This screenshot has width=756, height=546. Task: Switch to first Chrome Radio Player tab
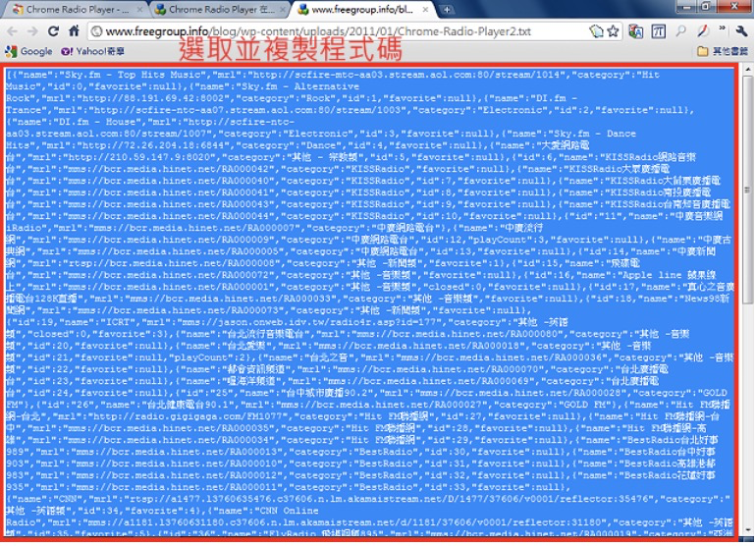pyautogui.click(x=73, y=9)
